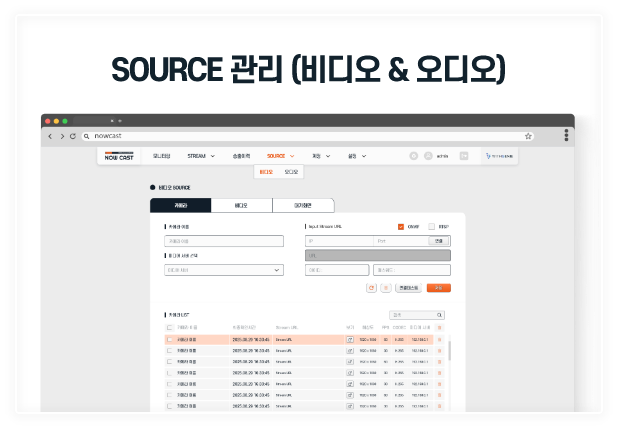Screen dimensions: 618x430
Task: Enable the checked orange stream type checkbox
Action: coord(401,227)
